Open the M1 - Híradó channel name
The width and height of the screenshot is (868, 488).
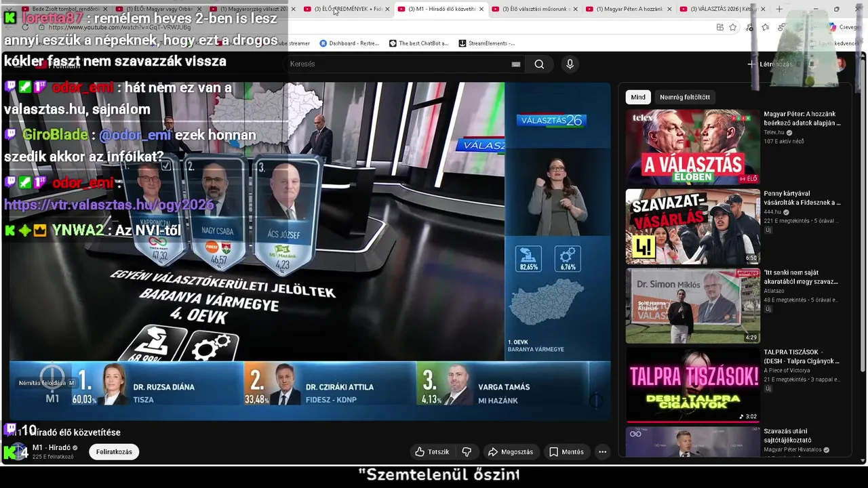(x=52, y=447)
